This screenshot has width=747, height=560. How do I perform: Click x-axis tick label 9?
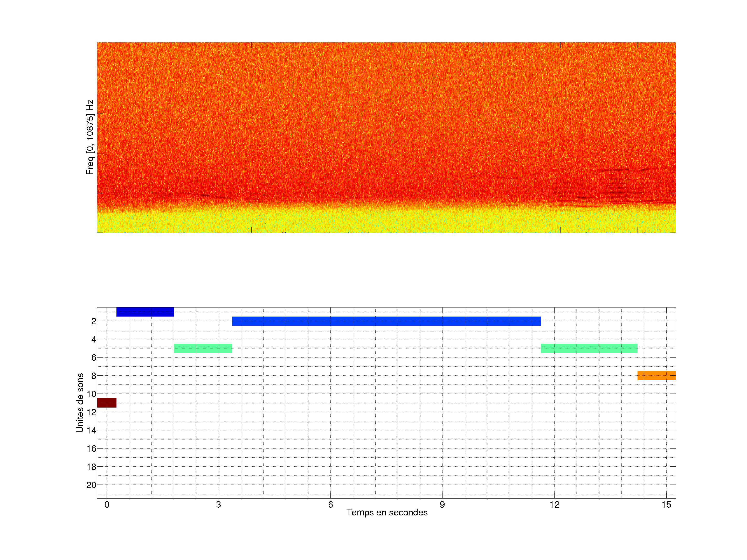pos(442,505)
